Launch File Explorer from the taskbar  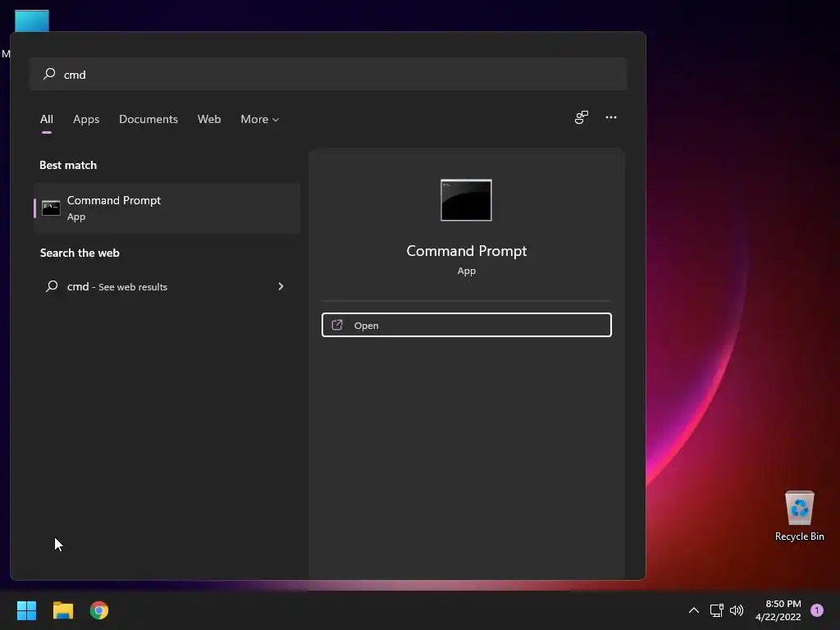[x=62, y=610]
